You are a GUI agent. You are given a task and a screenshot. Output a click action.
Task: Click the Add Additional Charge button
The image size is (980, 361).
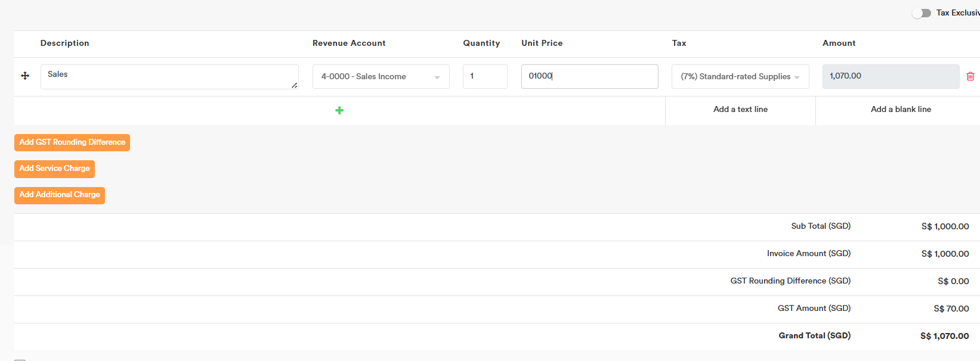pos(60,195)
